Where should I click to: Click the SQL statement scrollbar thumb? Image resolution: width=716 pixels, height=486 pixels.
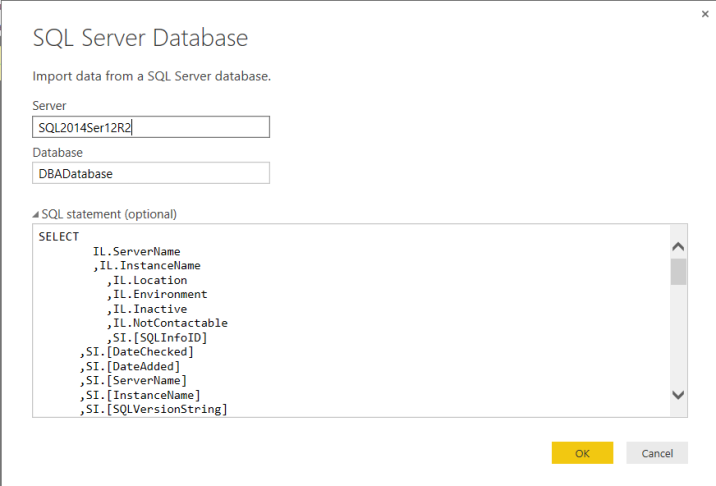coord(678,271)
